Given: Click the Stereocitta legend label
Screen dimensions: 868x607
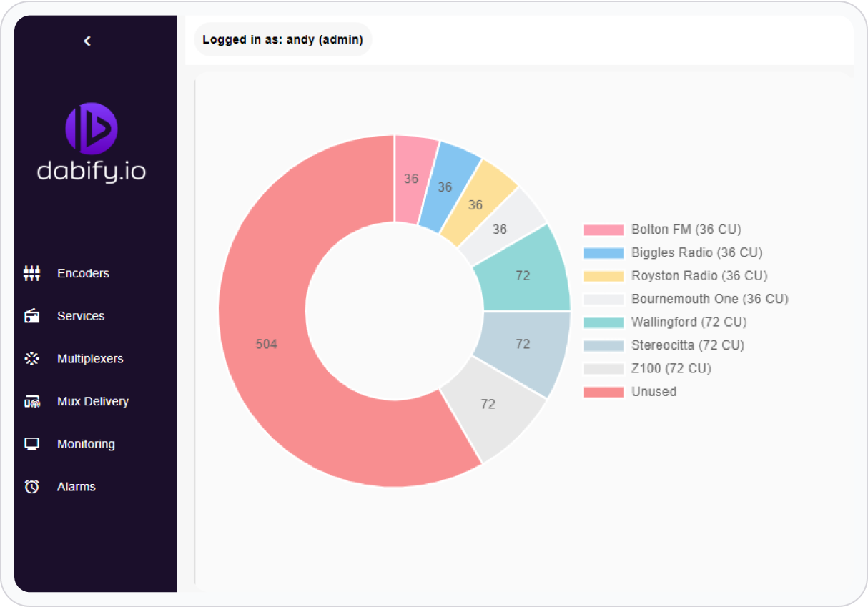Looking at the screenshot, I should tap(687, 345).
